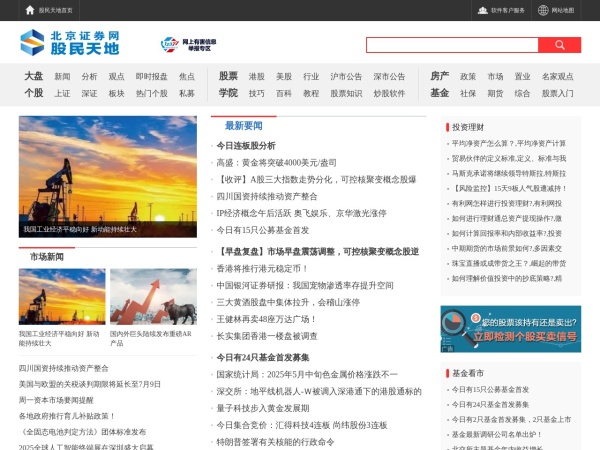
Task: Open 量子科技步入黄金发展期 article
Action: click(263, 408)
